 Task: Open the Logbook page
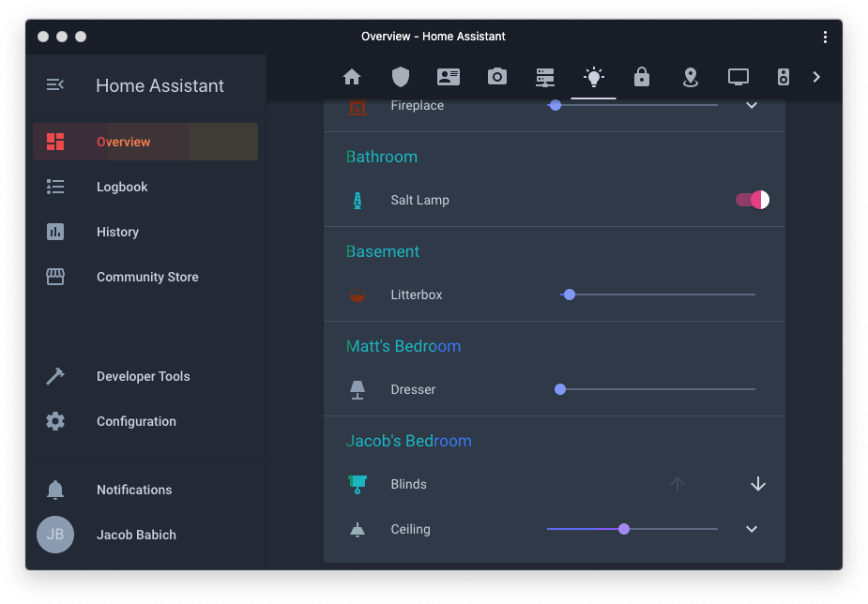145,187
